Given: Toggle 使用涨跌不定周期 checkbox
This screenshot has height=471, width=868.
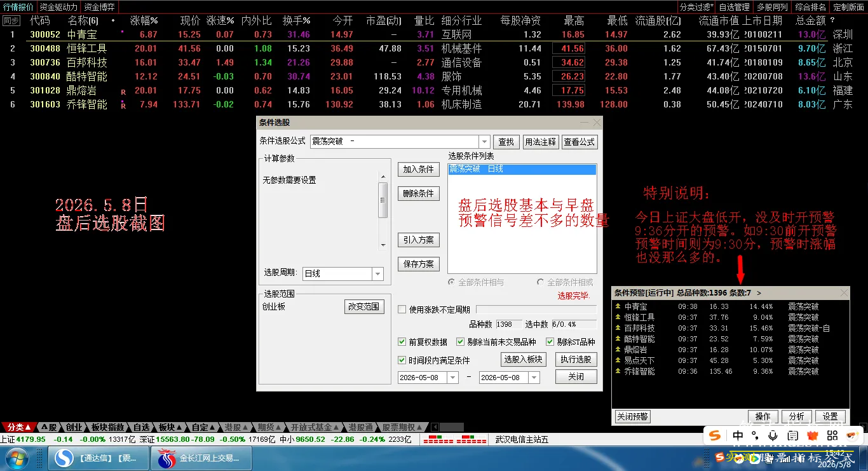Looking at the screenshot, I should click(x=402, y=310).
